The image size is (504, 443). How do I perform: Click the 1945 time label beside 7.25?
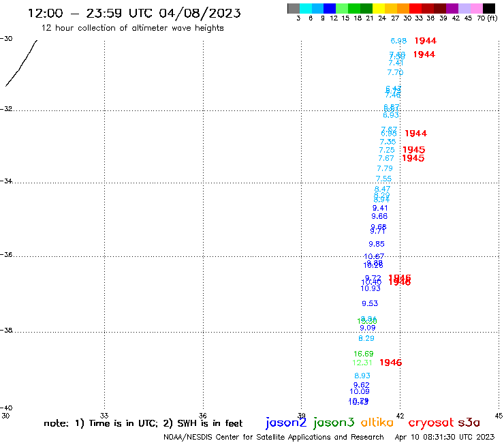click(414, 150)
